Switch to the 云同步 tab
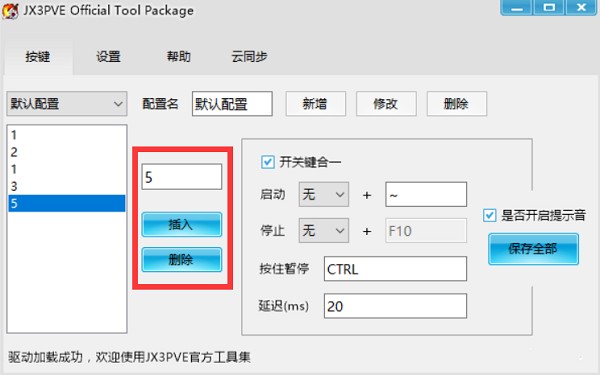The width and height of the screenshot is (600, 375). point(249,57)
